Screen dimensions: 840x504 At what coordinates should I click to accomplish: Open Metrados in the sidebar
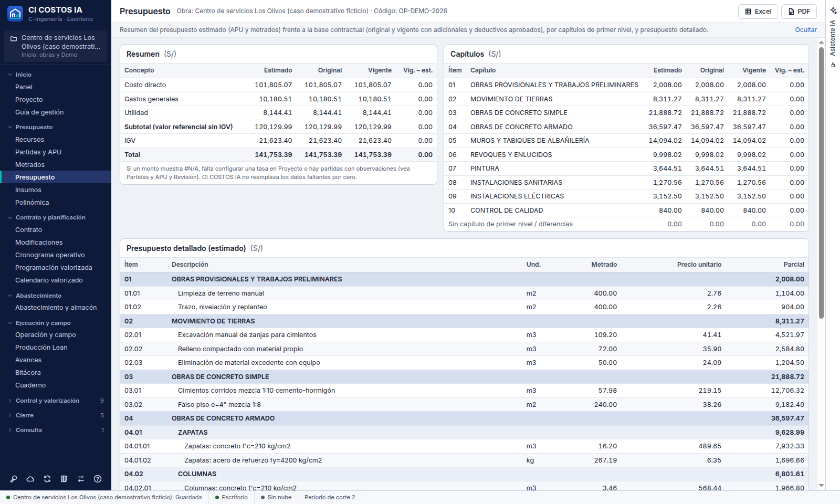coord(56,165)
